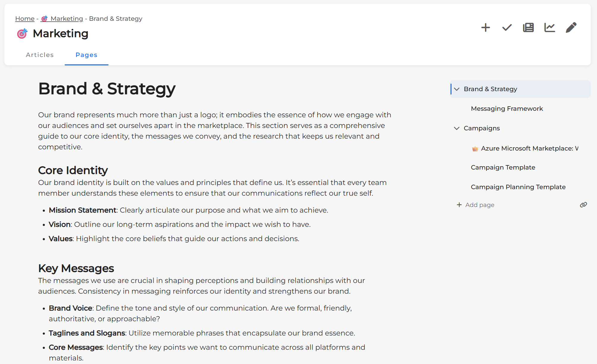
Task: Click the copy link icon beside Add page
Action: [583, 205]
